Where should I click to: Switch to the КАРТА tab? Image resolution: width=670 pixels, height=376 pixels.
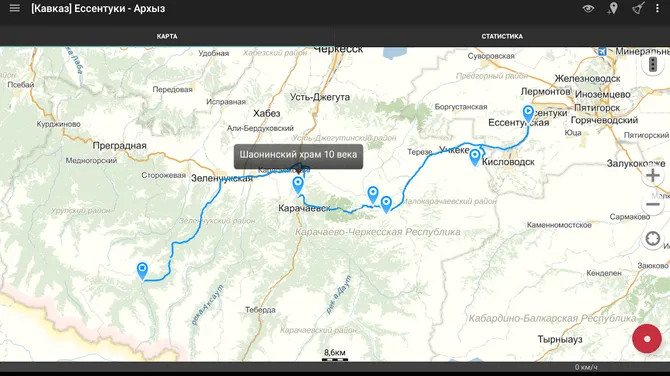pos(167,36)
